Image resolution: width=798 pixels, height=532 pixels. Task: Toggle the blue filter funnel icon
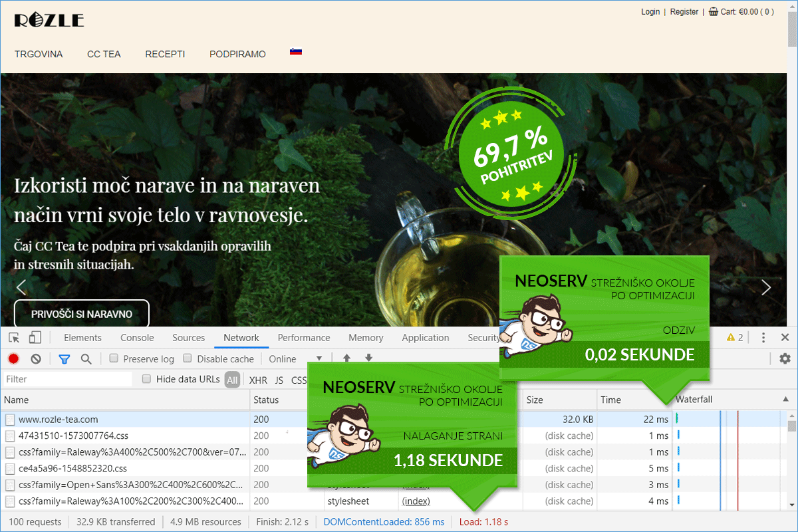pyautogui.click(x=64, y=359)
